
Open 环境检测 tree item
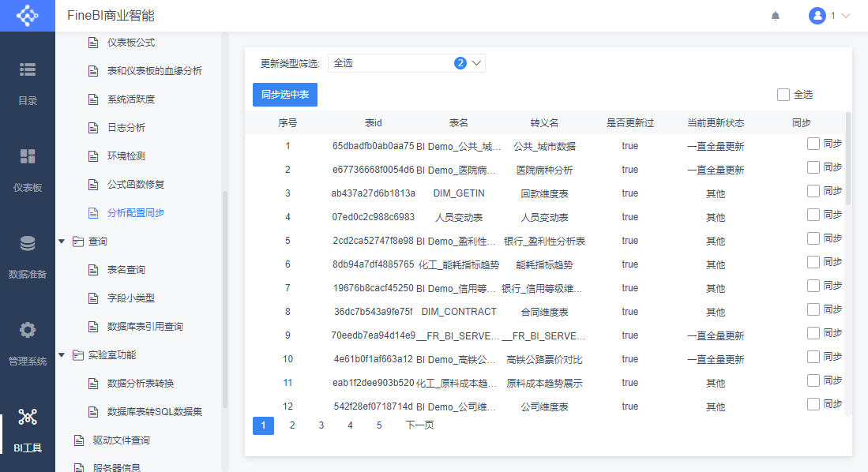click(x=126, y=156)
